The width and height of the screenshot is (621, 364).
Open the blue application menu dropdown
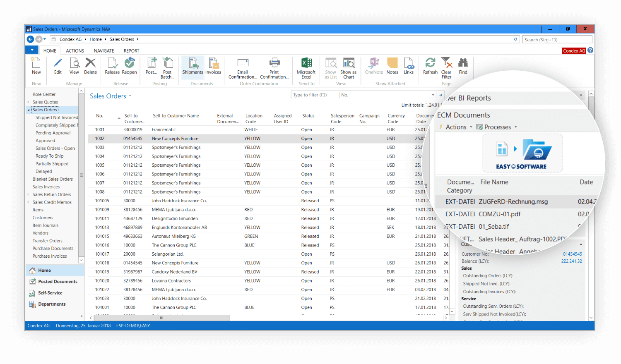tap(32, 50)
